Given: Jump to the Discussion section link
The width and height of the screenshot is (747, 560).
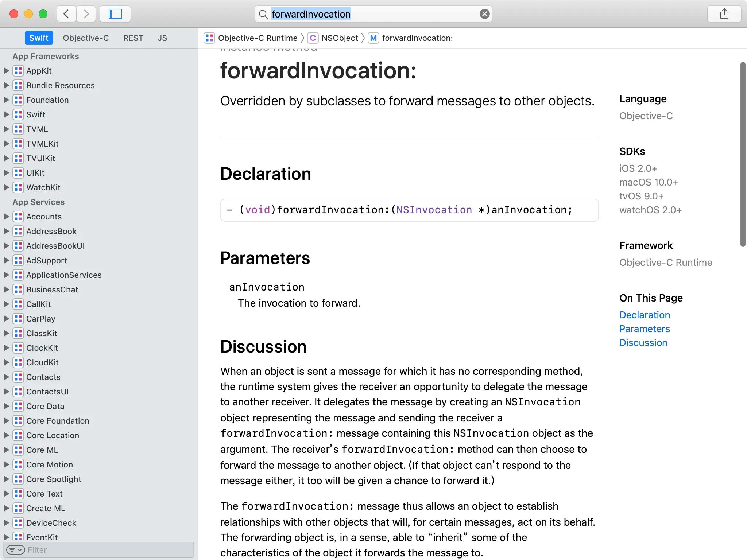Looking at the screenshot, I should coord(643,343).
